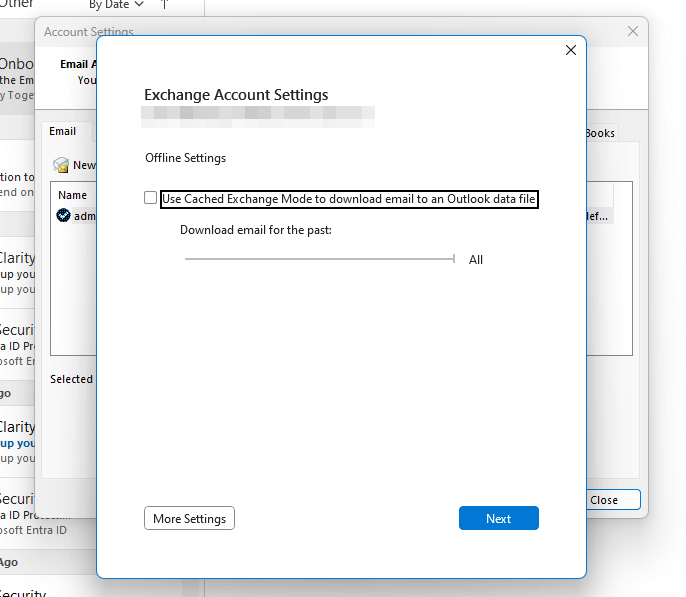Close the Account Settings window behind
686x597 pixels.
tap(633, 31)
